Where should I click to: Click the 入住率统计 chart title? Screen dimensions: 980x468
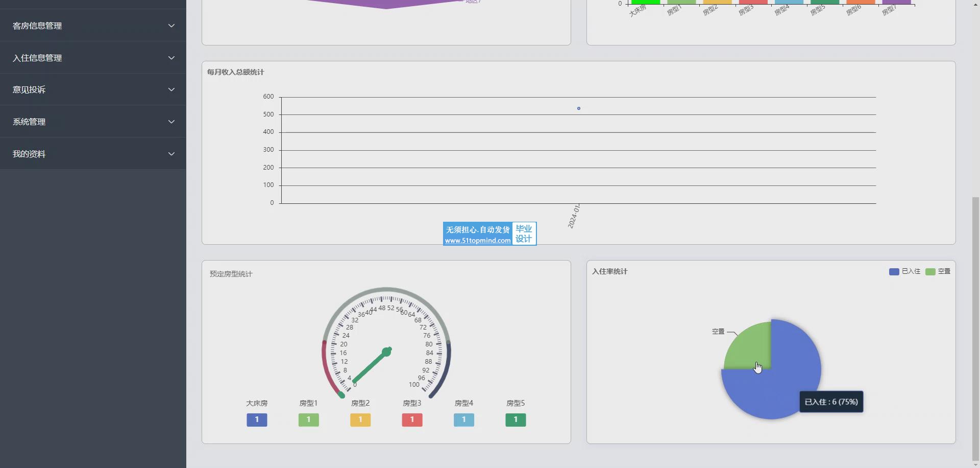[x=609, y=271]
